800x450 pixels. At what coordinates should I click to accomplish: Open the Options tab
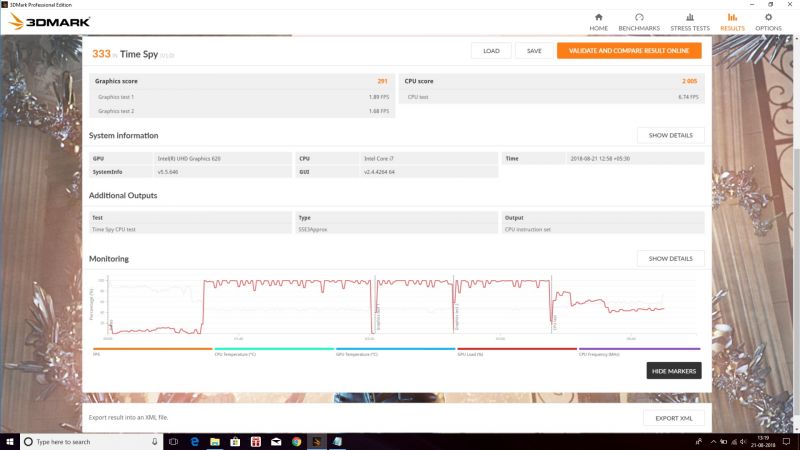[x=768, y=22]
